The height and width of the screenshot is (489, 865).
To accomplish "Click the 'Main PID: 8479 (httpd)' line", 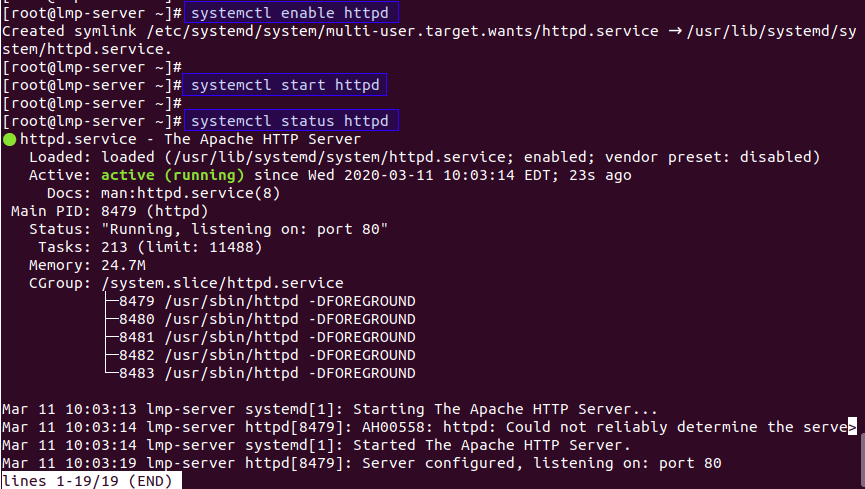I will 109,211.
